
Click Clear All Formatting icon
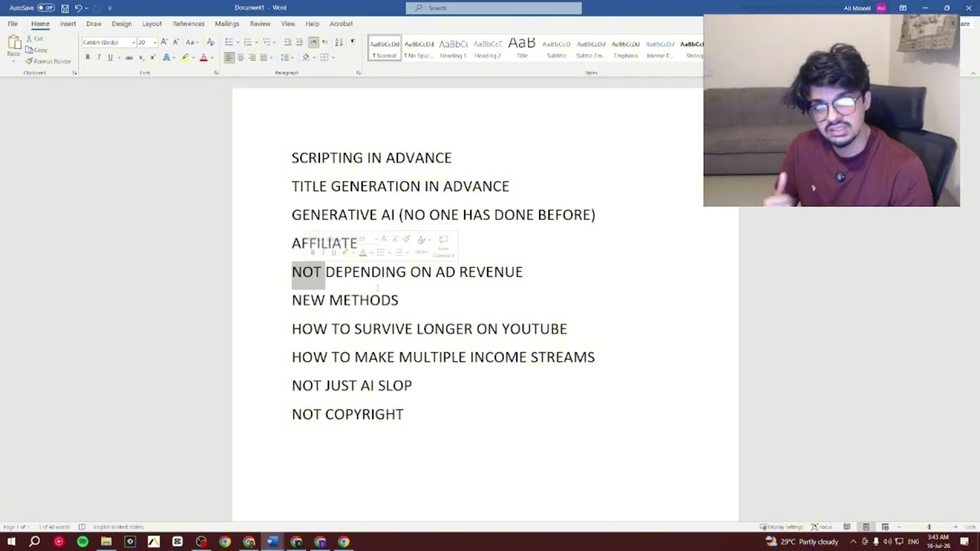tap(211, 42)
